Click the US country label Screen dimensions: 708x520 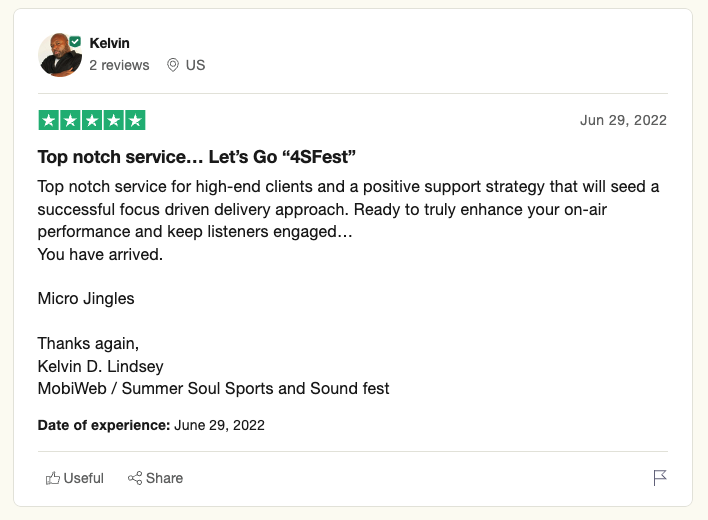(x=196, y=65)
